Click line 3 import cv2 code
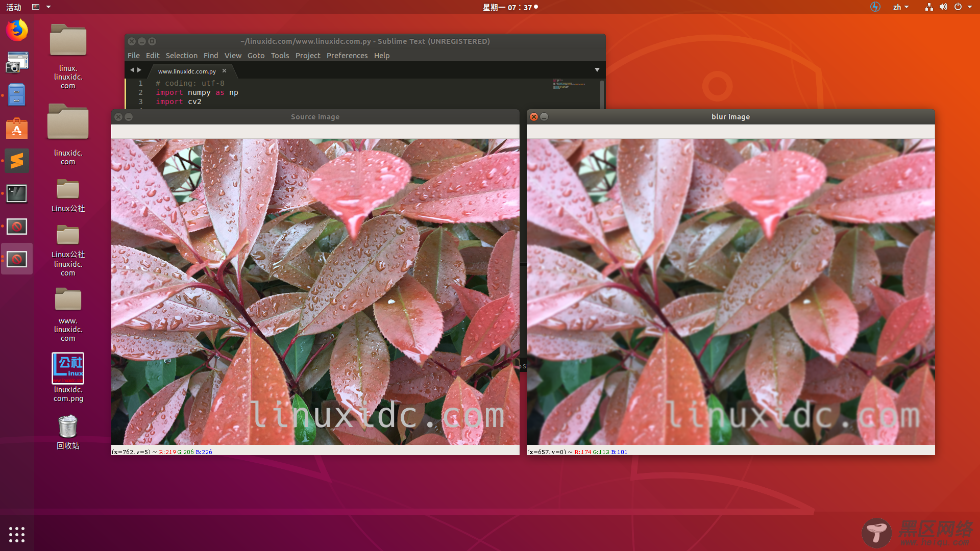 tap(179, 102)
